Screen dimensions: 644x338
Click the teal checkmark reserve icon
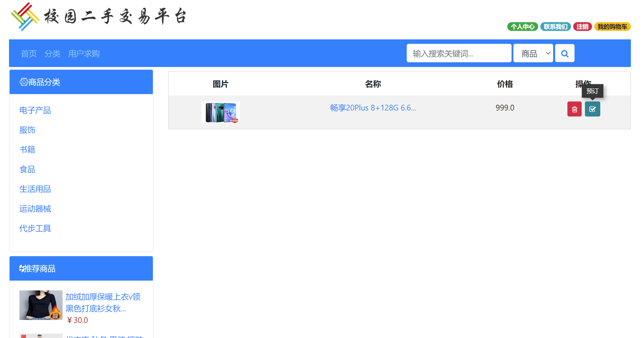(592, 109)
